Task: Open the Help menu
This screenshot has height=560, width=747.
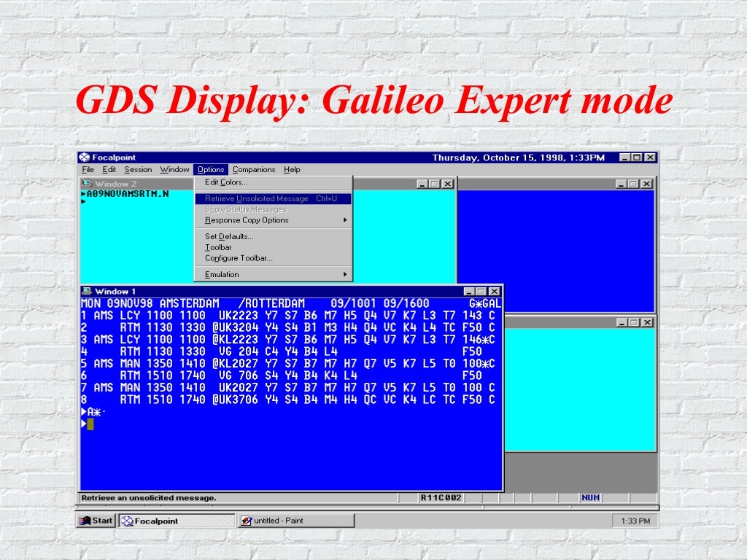Action: tap(292, 169)
